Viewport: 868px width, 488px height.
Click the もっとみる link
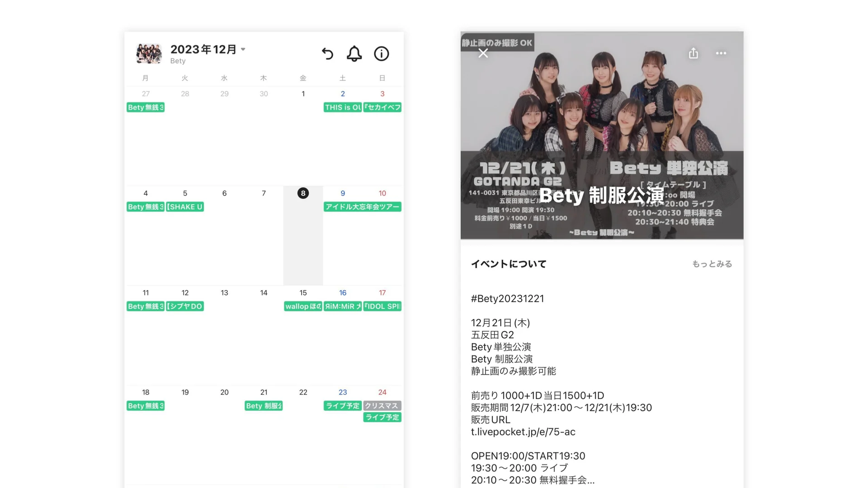point(712,264)
